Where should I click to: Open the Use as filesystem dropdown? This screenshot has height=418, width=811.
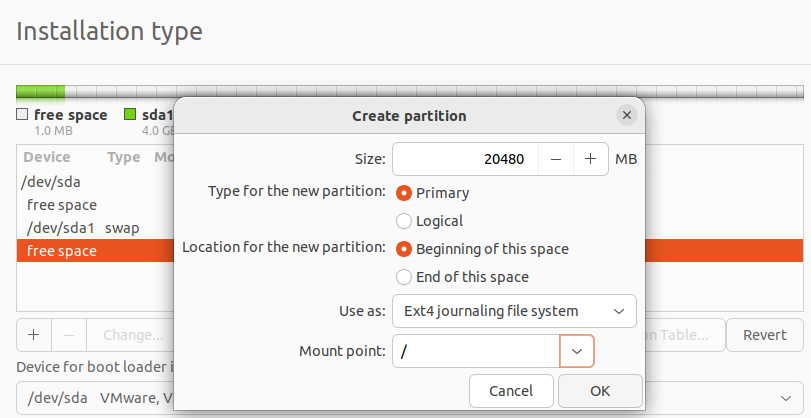[x=514, y=311]
